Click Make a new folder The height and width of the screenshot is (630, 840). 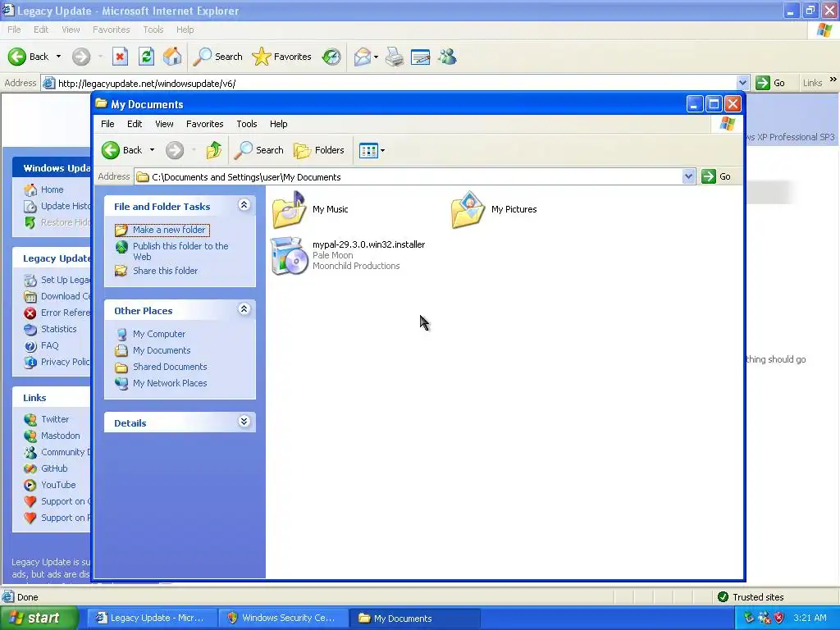click(x=162, y=230)
